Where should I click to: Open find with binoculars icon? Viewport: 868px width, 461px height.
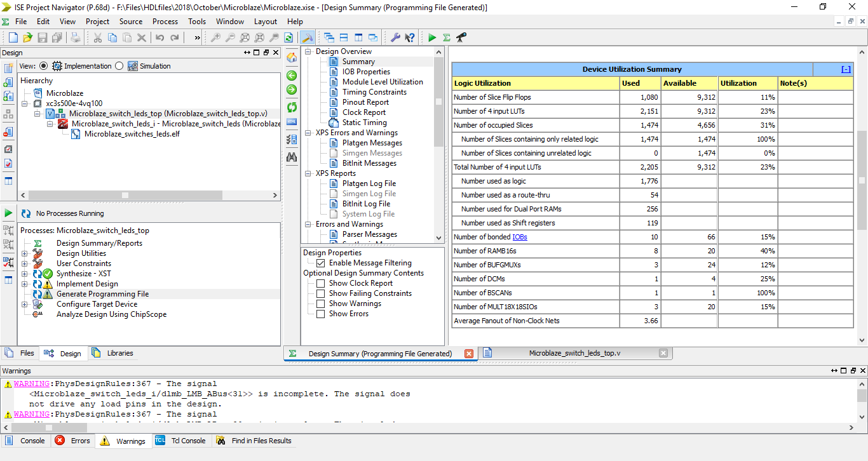coord(292,157)
